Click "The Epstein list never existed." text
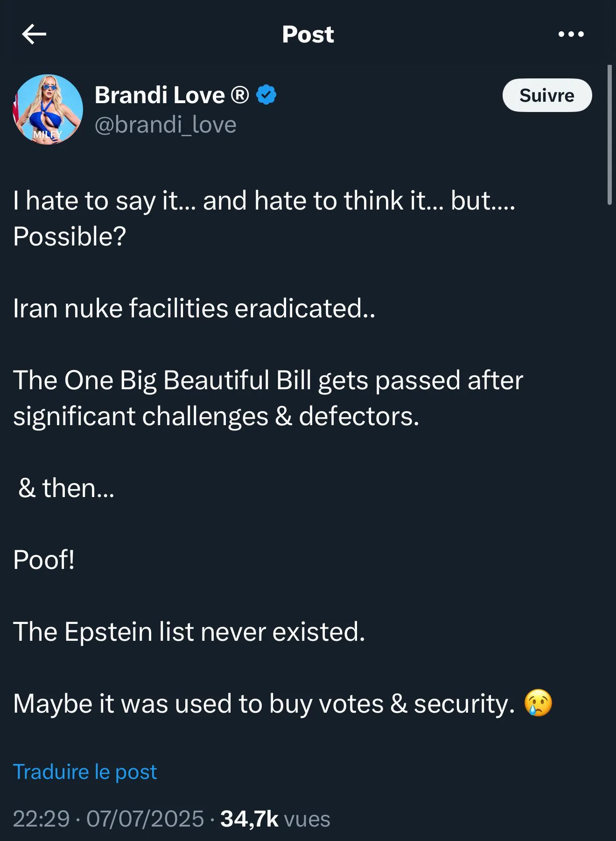 point(189,631)
